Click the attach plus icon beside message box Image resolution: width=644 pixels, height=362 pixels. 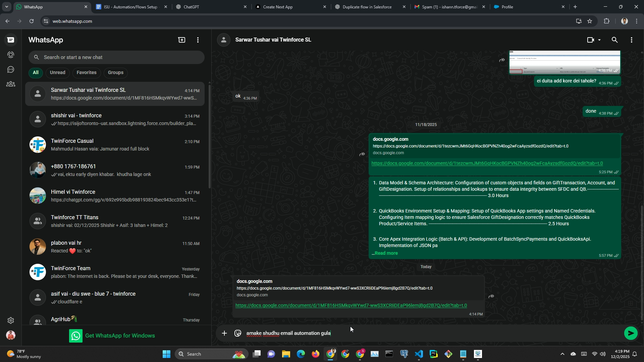pyautogui.click(x=224, y=333)
